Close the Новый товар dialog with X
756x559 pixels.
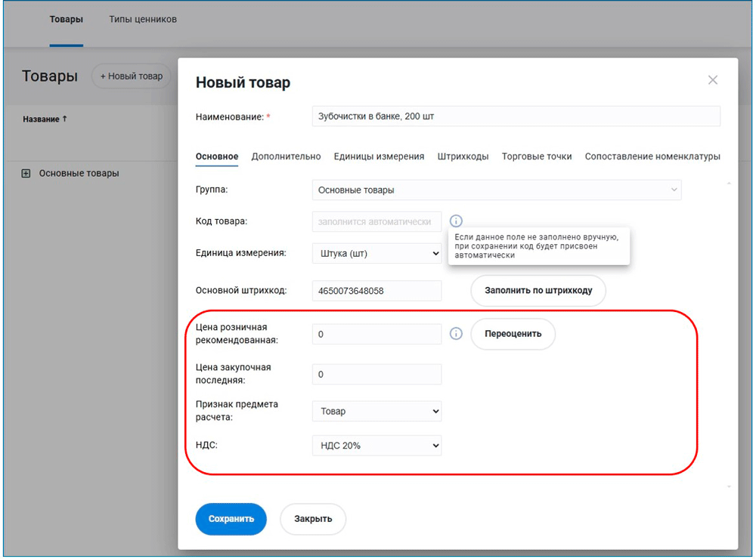tap(712, 80)
